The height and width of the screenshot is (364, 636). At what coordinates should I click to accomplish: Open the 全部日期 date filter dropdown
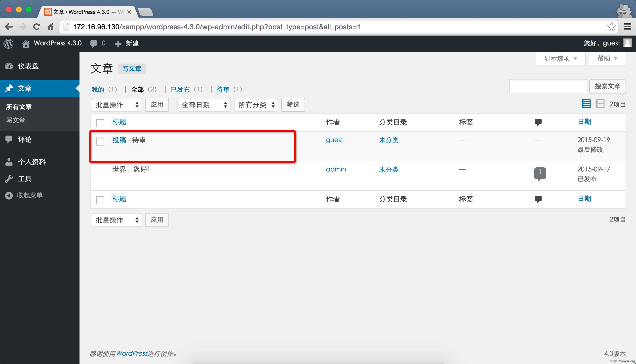pos(203,105)
